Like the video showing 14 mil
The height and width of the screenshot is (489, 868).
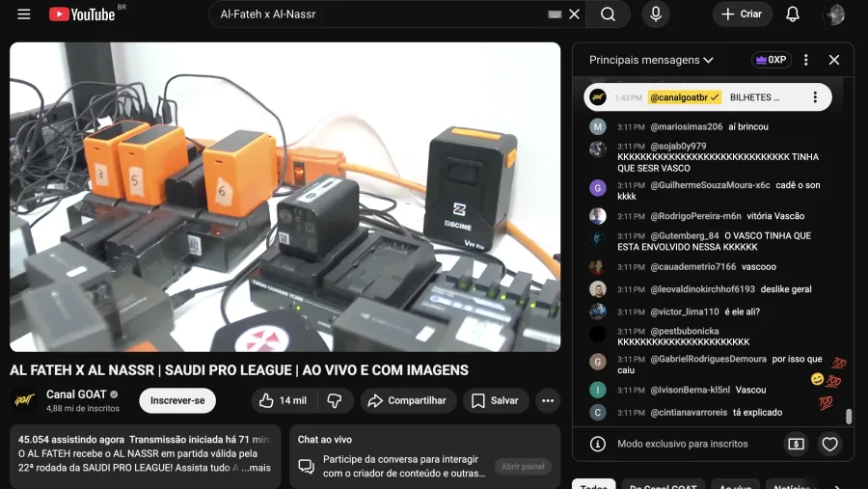point(283,400)
